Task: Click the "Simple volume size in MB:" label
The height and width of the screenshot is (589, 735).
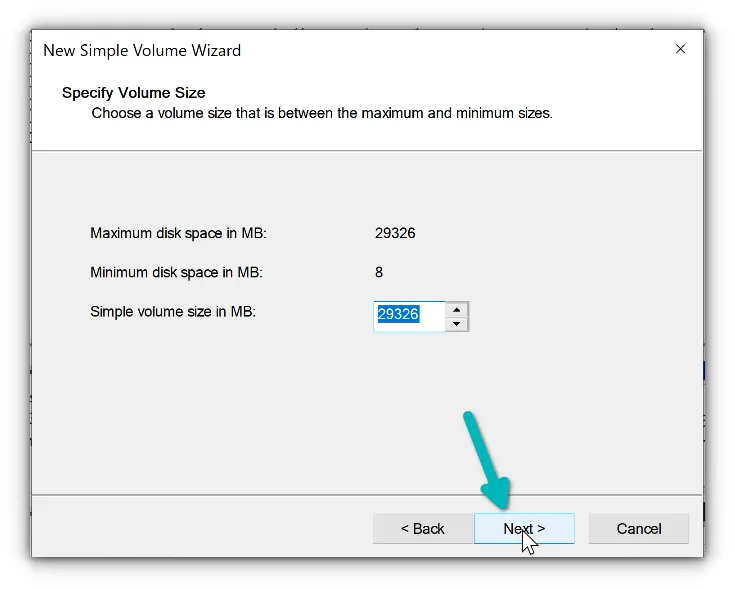Action: 173,312
